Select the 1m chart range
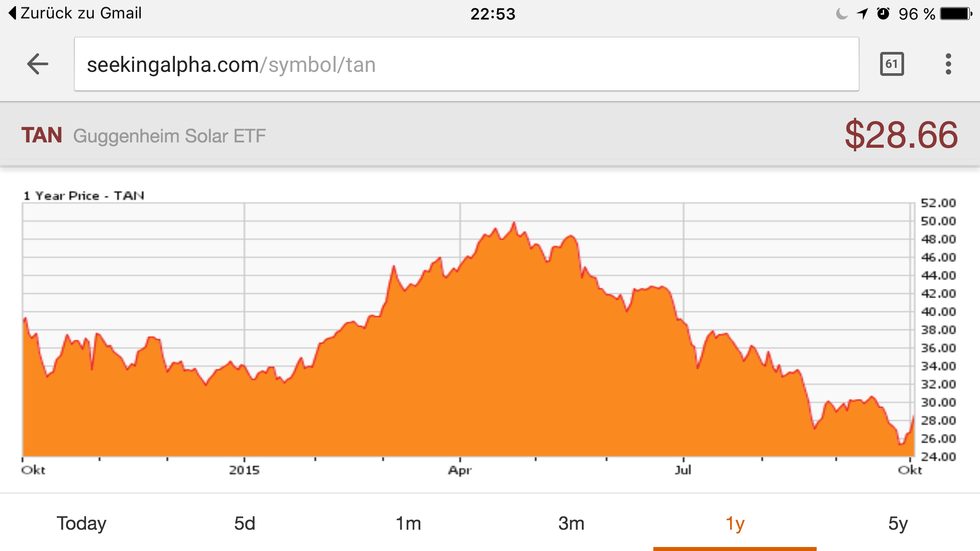Screen dimensions: 980x551 (408, 523)
